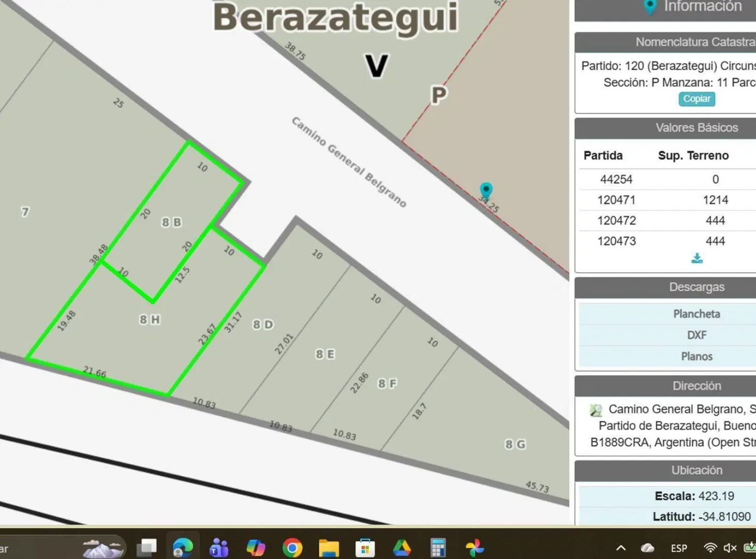Select parcel 8 H on the map
The width and height of the screenshot is (756, 559).
(150, 319)
